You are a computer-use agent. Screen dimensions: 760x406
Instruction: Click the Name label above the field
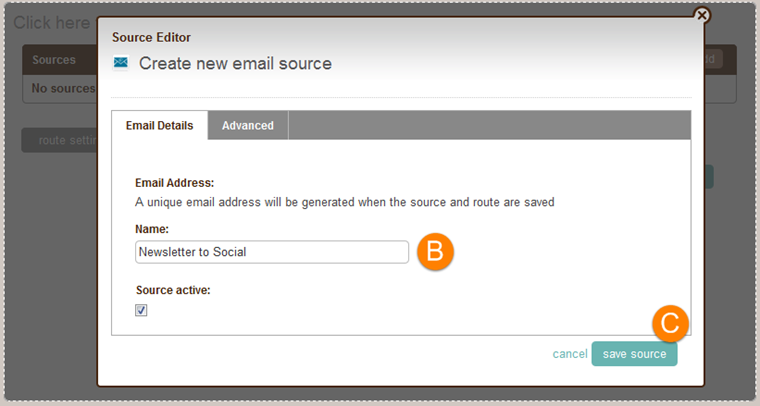click(x=152, y=229)
